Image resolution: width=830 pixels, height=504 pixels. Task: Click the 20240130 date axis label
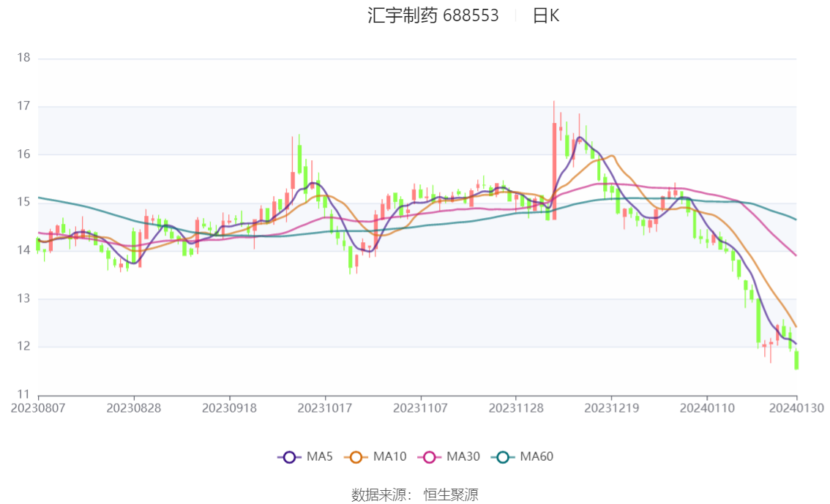coord(796,408)
